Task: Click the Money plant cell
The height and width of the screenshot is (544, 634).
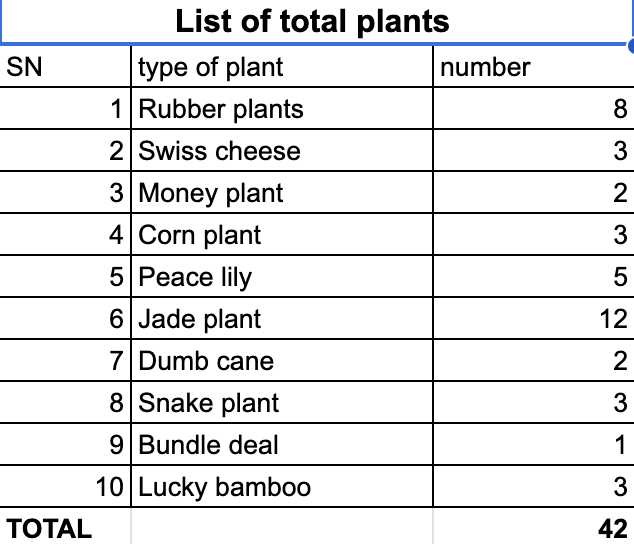Action: tap(282, 193)
